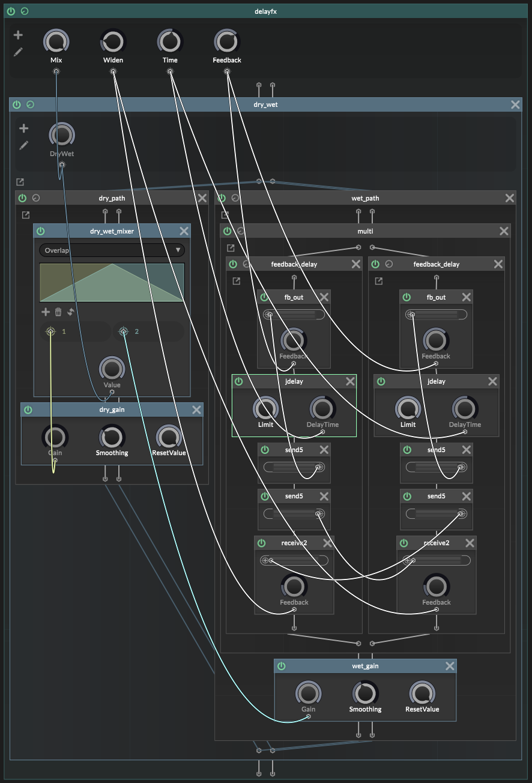Click the swap arrows icon in dry_wet_mixer
Image resolution: width=532 pixels, height=783 pixels.
70,312
